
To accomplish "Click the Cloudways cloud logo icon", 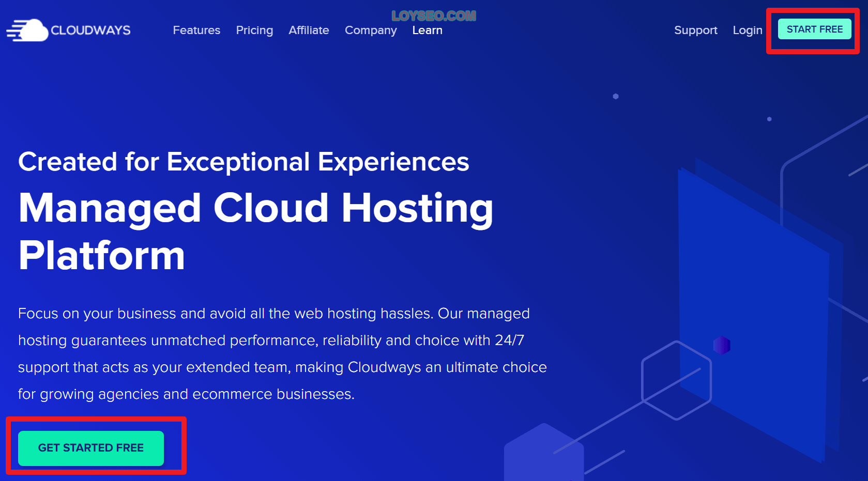I will (27, 30).
